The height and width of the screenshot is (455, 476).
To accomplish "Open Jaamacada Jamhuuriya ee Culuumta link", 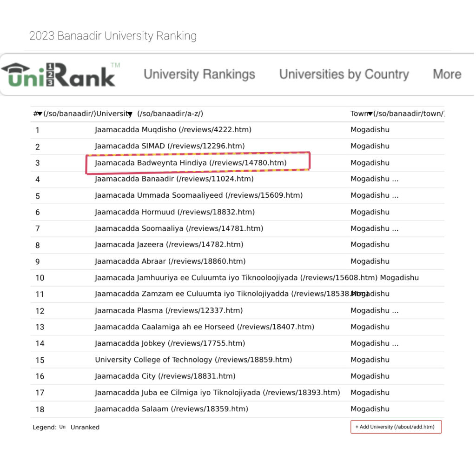I will point(236,278).
